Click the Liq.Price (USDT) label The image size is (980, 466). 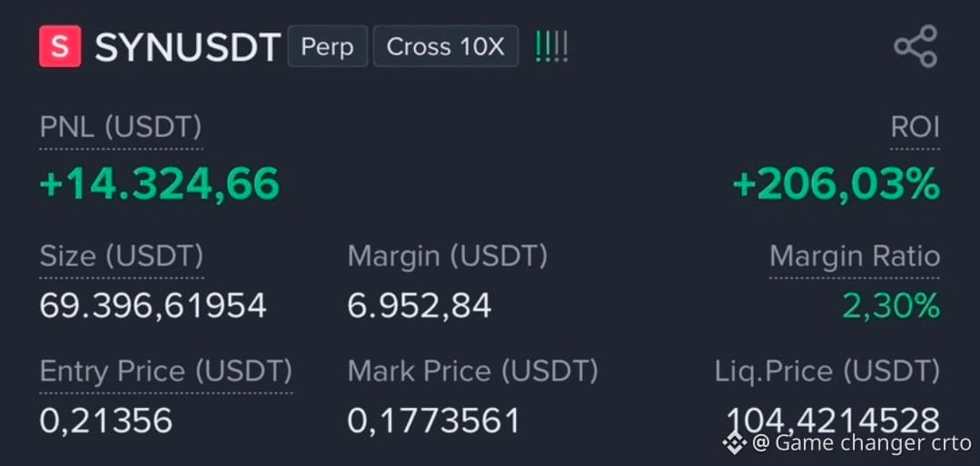(827, 372)
